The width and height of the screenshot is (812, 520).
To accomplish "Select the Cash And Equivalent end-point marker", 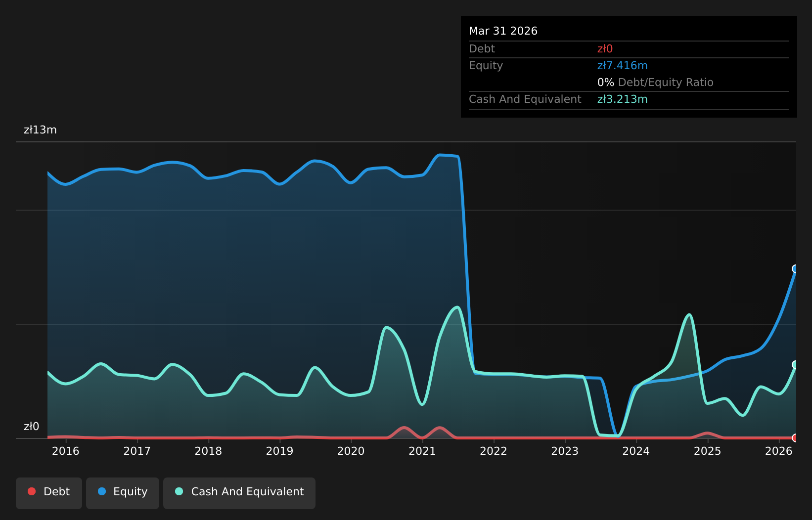I will 796,365.
